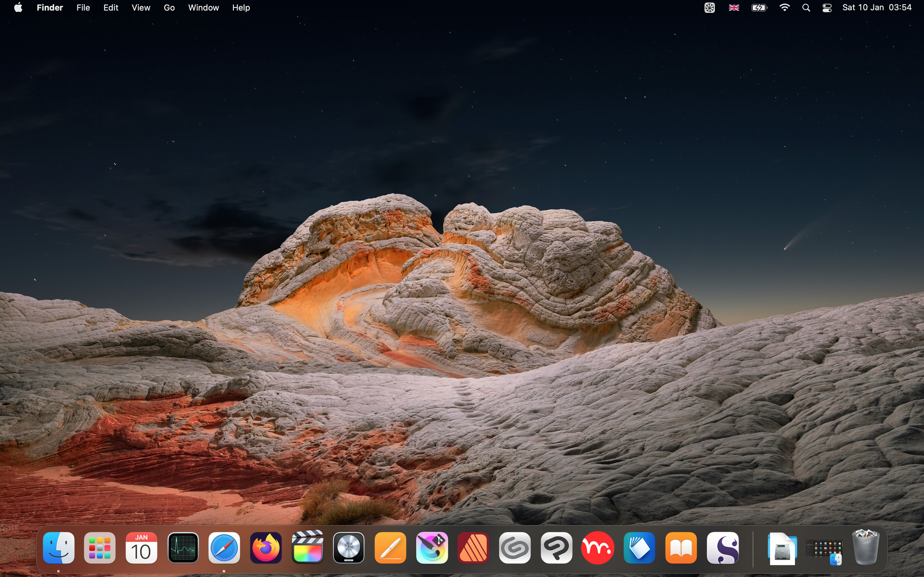Open Control Centre toggles icon
This screenshot has height=577, width=924.
[x=827, y=8]
